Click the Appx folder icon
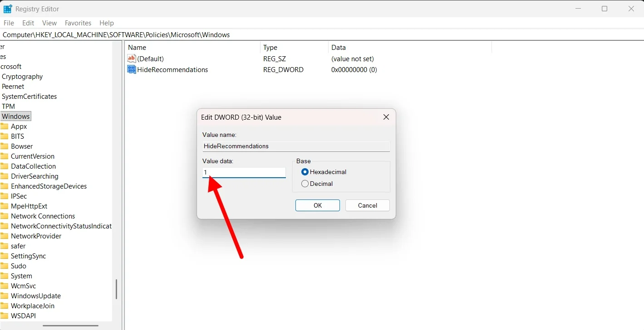 pos(5,126)
